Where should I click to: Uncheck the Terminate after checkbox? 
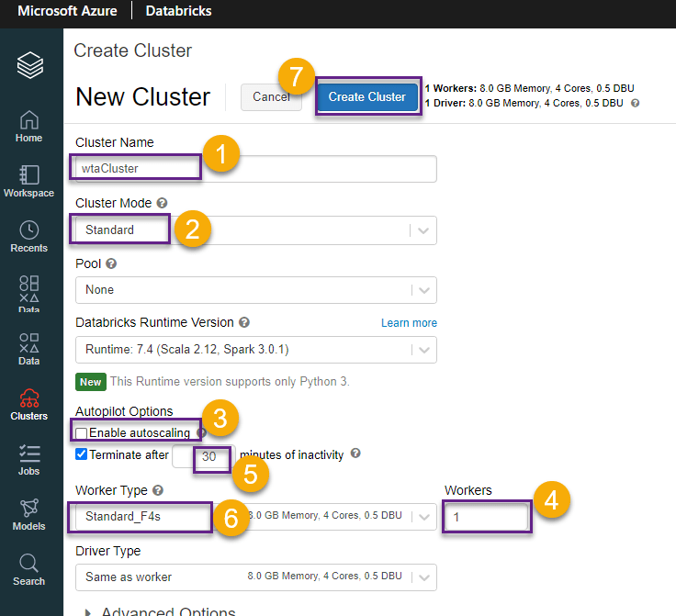[82, 454]
